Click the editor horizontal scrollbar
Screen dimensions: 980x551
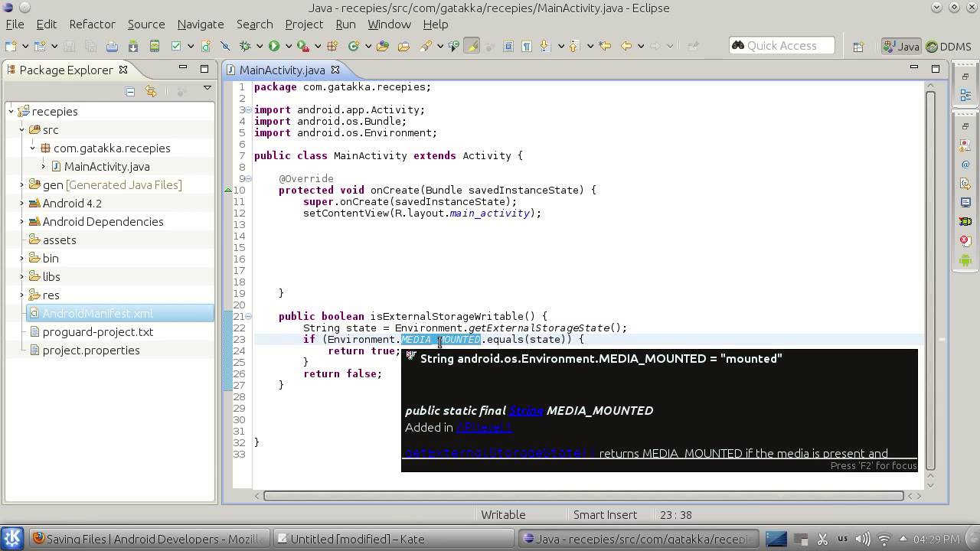[583, 496]
